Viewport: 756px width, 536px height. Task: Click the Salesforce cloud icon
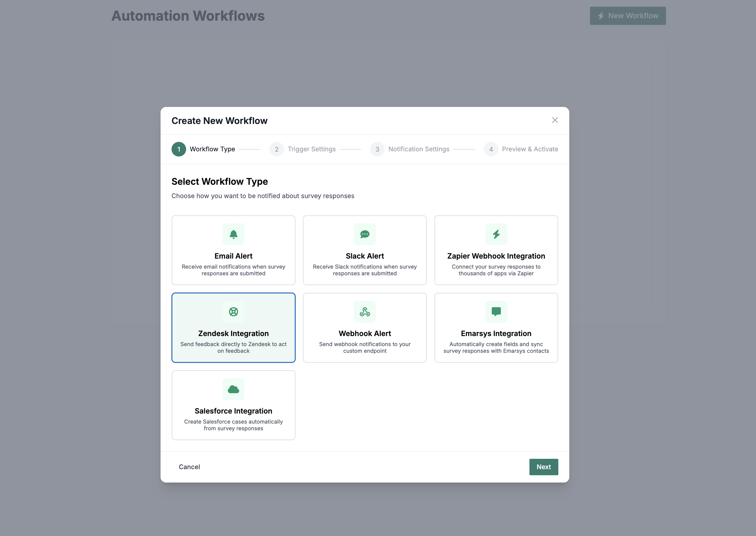[233, 389]
